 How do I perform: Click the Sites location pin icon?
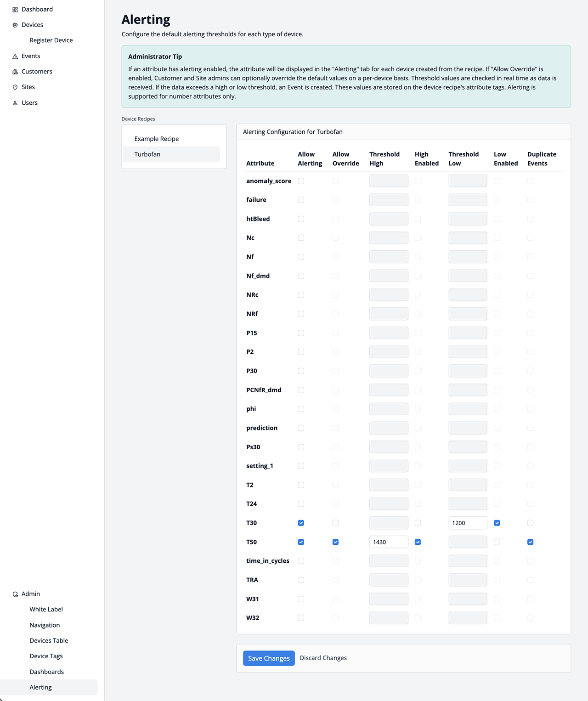click(15, 87)
